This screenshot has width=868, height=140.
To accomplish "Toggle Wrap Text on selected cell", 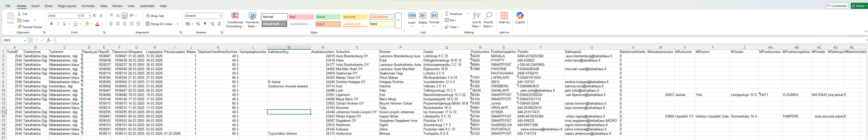I will pos(155,16).
